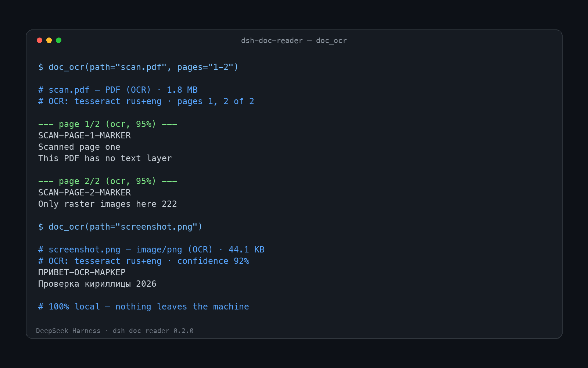Click the line 'Scanned page one'
The height and width of the screenshot is (368, 588).
point(79,147)
